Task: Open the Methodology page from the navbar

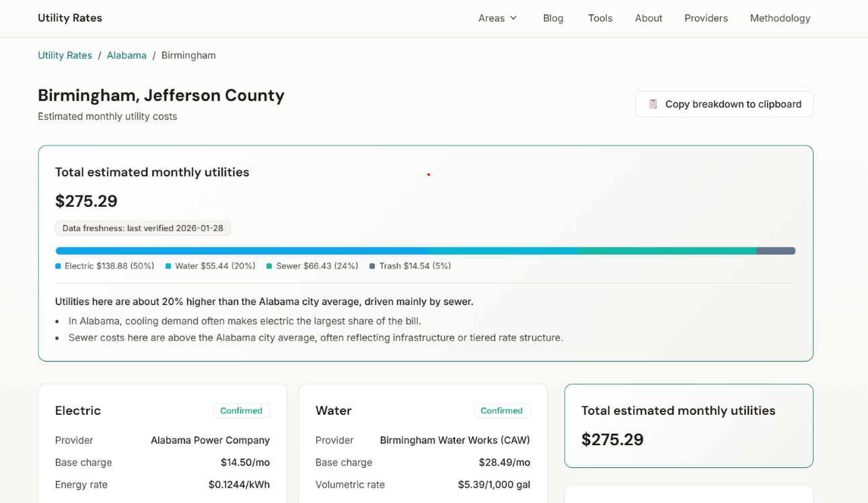Action: pyautogui.click(x=780, y=18)
